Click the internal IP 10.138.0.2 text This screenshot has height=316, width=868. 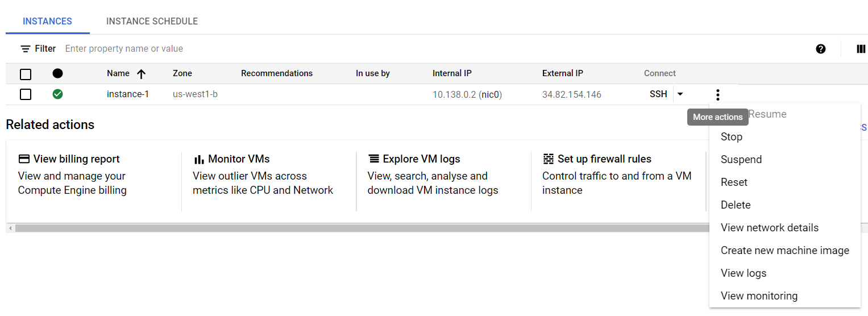[x=454, y=94]
